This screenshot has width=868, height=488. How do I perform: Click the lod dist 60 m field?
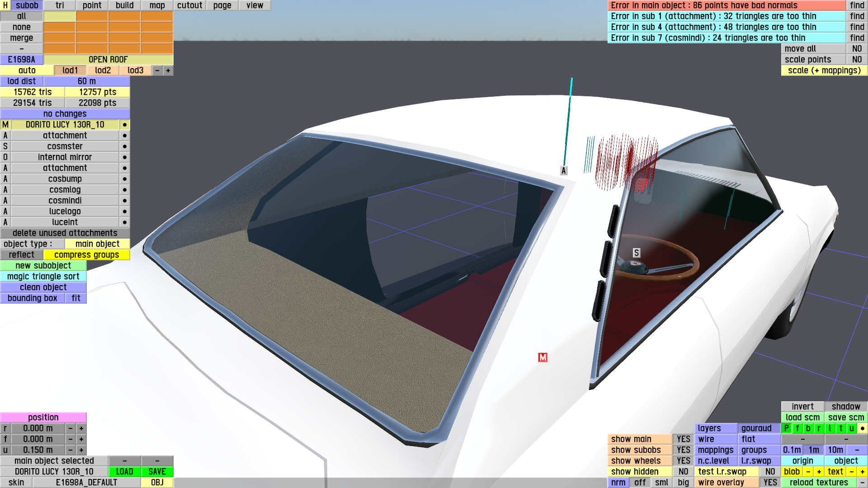point(86,81)
